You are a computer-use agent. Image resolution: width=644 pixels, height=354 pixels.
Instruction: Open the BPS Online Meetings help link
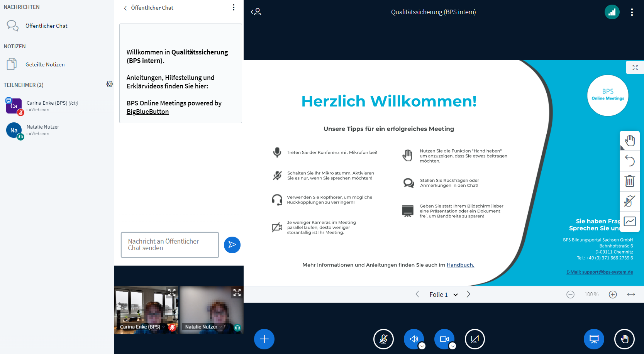pyautogui.click(x=174, y=107)
